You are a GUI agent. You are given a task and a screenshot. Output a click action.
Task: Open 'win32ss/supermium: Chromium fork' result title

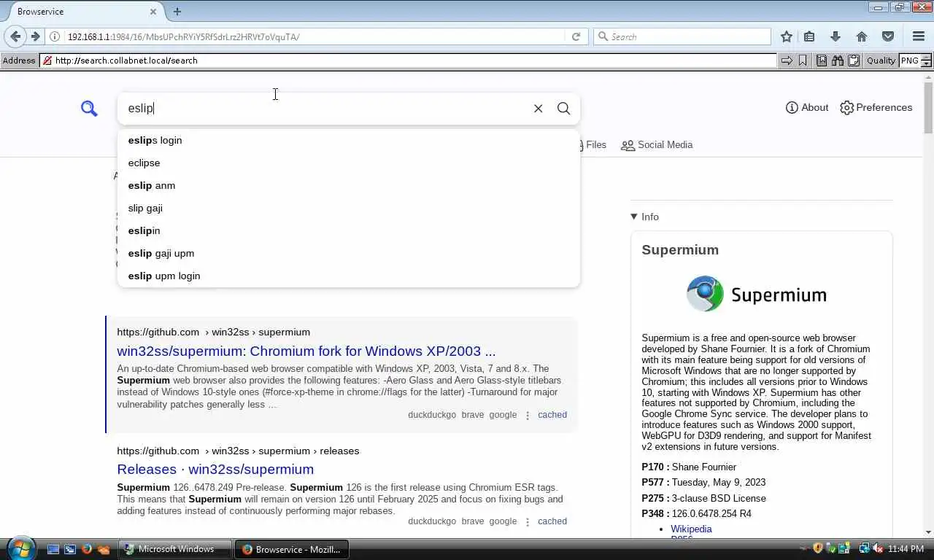(x=306, y=351)
